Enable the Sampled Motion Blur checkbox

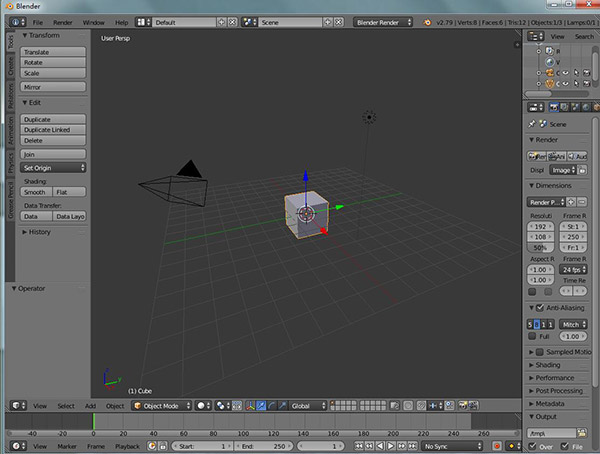tap(541, 352)
